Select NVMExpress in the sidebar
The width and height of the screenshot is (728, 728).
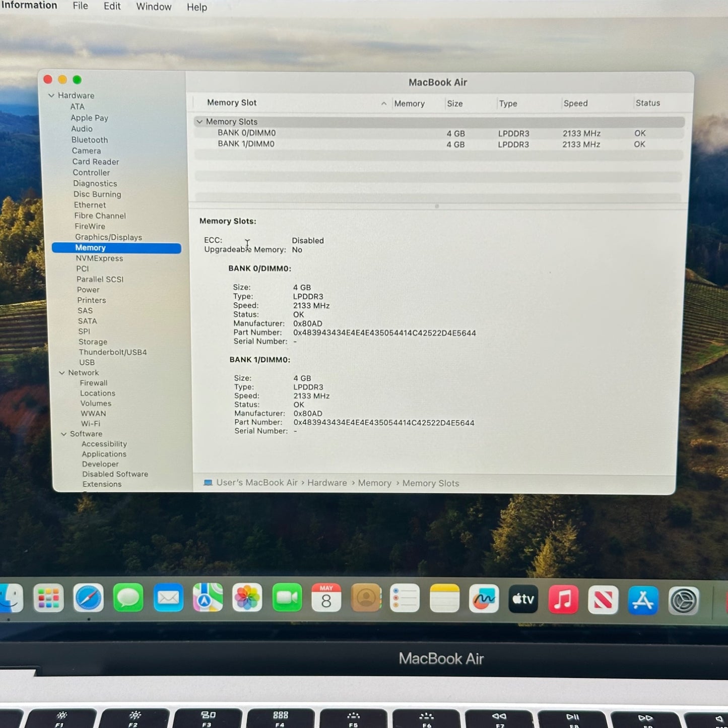[99, 258]
